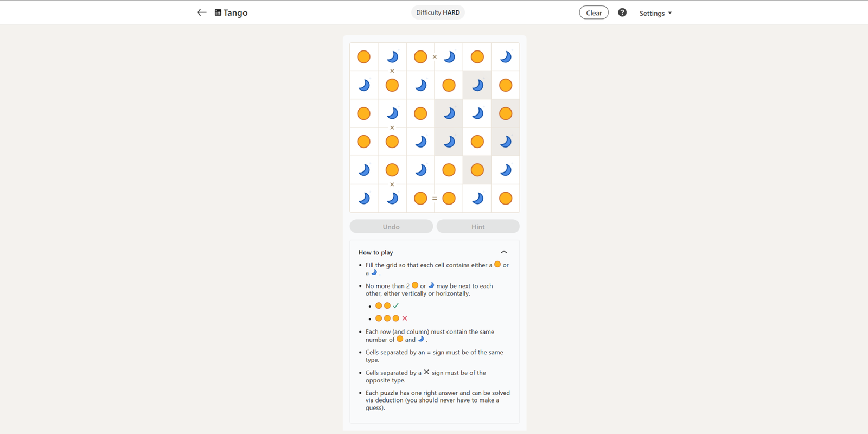Click the sun immediately left of equals sign
868x434 pixels.
coord(420,199)
